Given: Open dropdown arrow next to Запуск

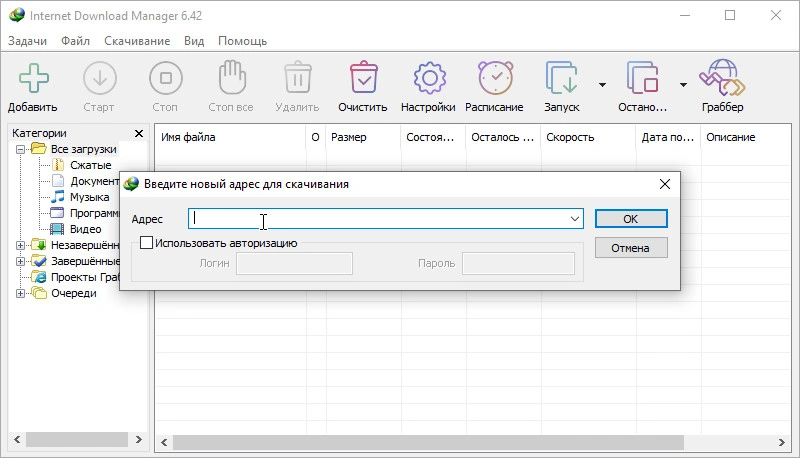Looking at the screenshot, I should point(602,85).
